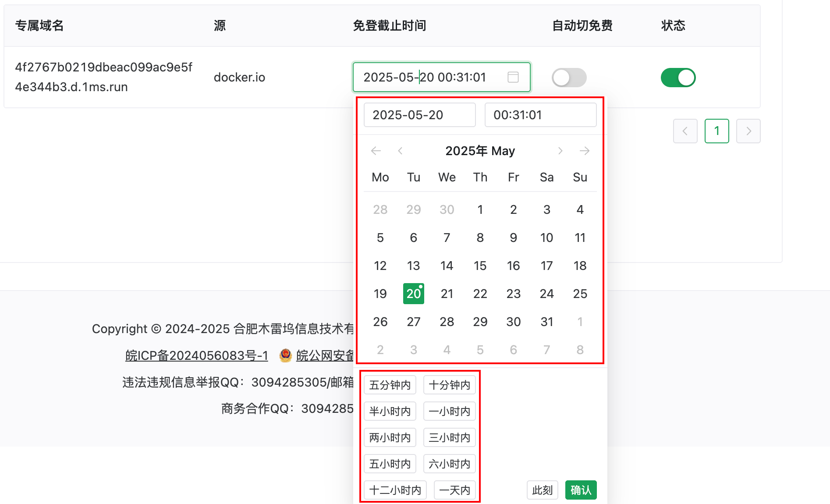Select page 1 in pagination
Screen dimensions: 830x504
pos(716,131)
